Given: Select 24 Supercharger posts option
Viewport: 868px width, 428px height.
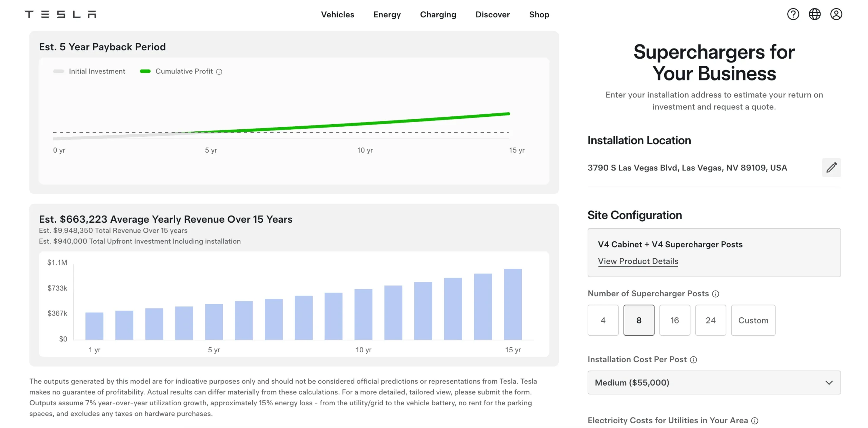Looking at the screenshot, I should tap(711, 320).
